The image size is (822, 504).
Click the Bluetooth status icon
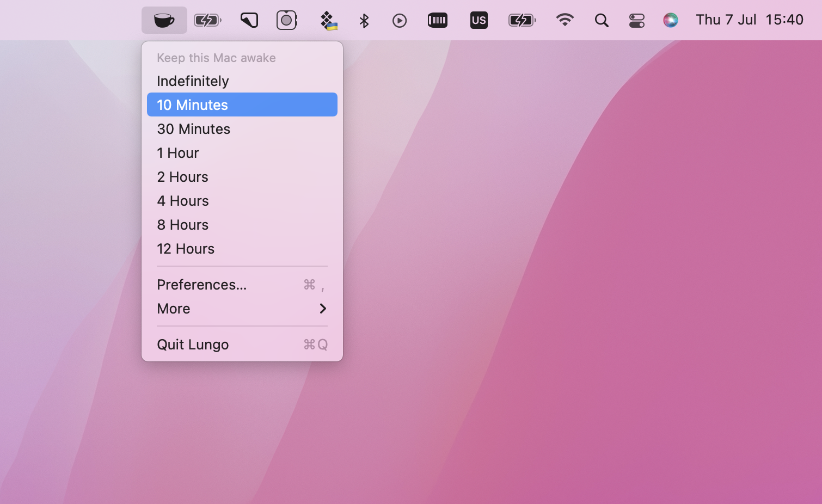coord(364,20)
